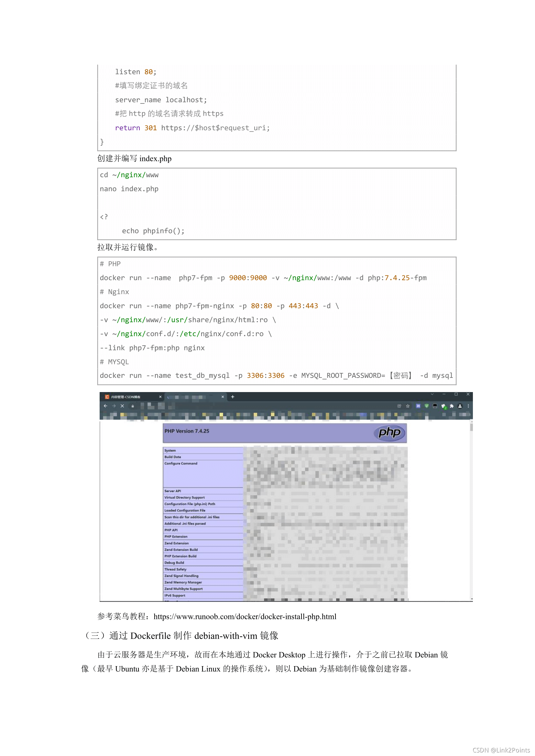Click the 'Server API' row label
Image resolution: width=535 pixels, height=756 pixels.
[173, 491]
